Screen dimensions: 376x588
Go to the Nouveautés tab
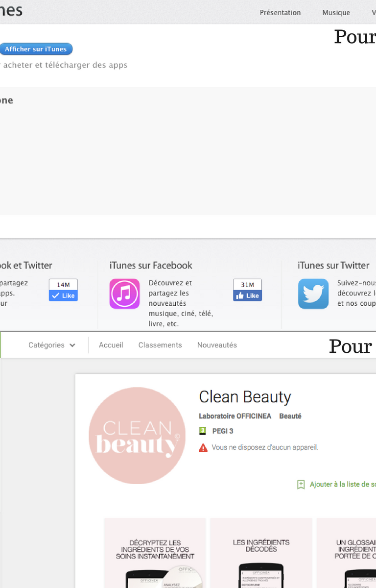[x=217, y=345]
